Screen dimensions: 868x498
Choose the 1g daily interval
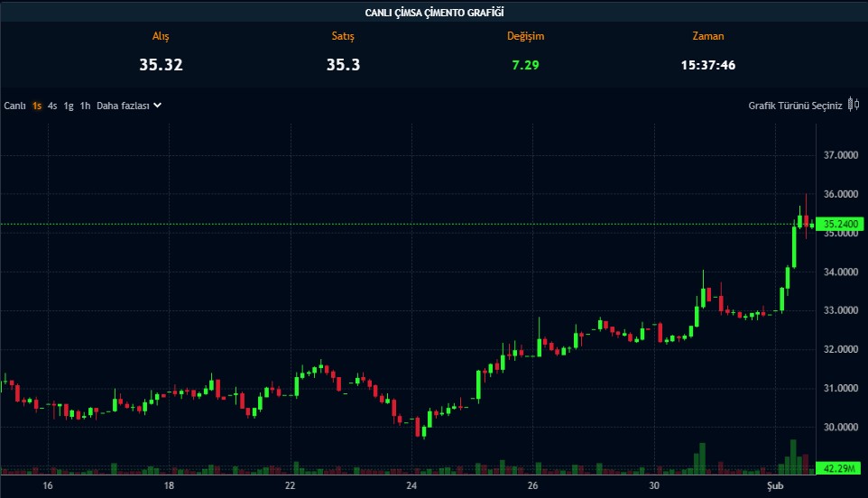coord(69,106)
